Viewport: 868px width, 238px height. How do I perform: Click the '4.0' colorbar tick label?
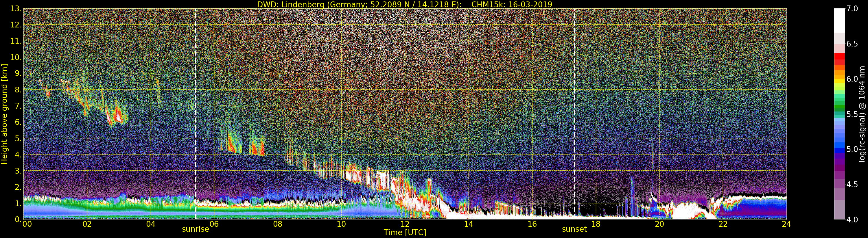click(852, 220)
